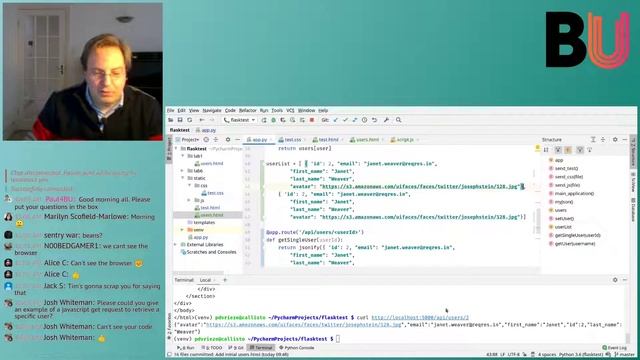Open the Refactor menu
Image resolution: width=640 pixels, height=360 pixels.
[x=247, y=110]
